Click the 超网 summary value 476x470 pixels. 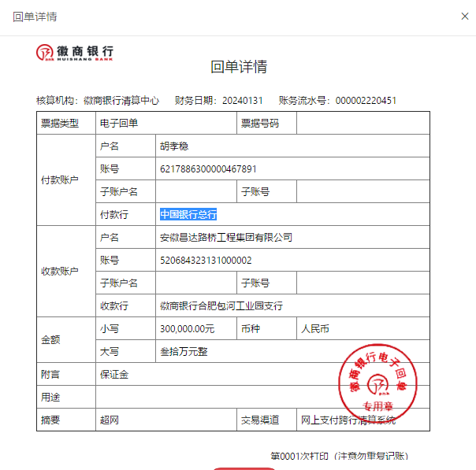[x=109, y=420]
